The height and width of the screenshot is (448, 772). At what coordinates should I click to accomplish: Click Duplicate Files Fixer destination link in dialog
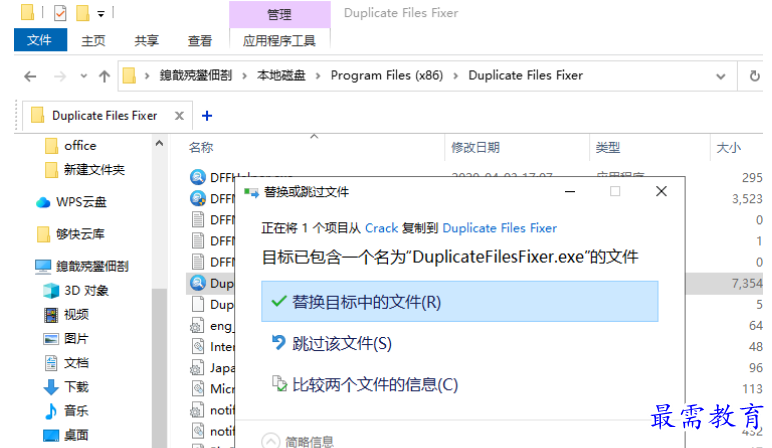pos(500,228)
